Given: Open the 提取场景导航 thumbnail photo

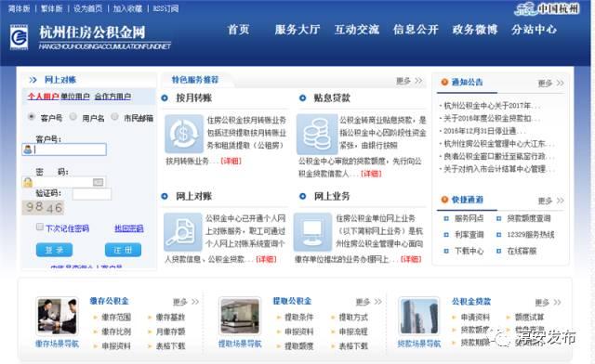Looking at the screenshot, I should click(240, 316).
